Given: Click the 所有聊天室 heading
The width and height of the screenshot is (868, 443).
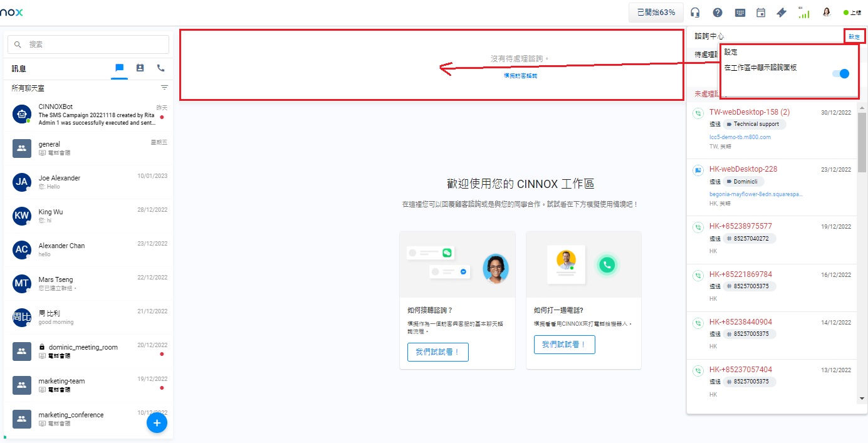Looking at the screenshot, I should click(28, 88).
